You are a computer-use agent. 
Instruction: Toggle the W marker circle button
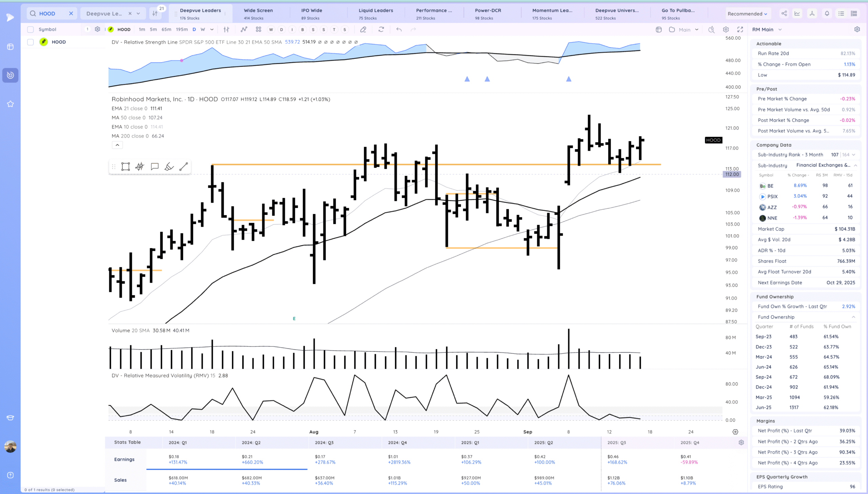click(x=271, y=29)
